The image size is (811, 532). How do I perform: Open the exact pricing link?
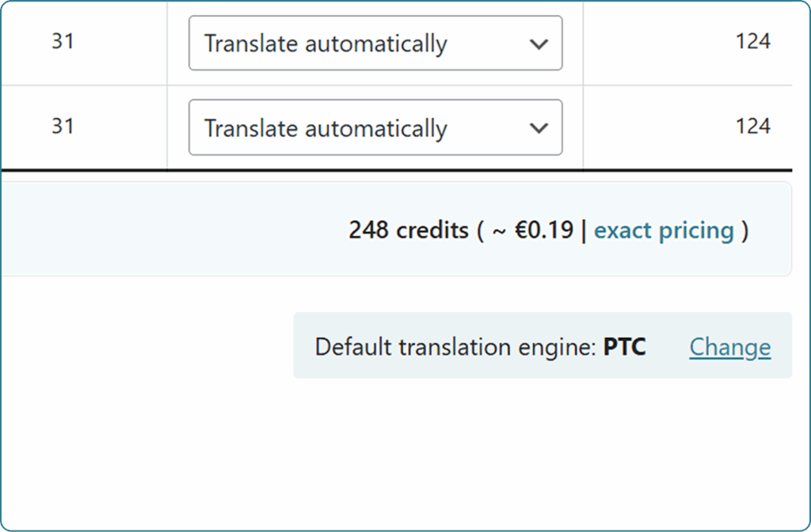coord(664,230)
